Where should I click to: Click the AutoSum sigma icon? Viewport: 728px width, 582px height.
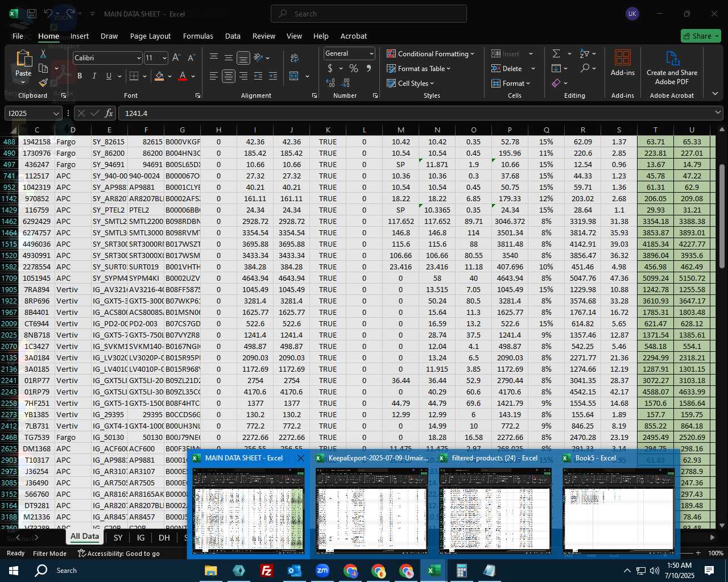(556, 53)
